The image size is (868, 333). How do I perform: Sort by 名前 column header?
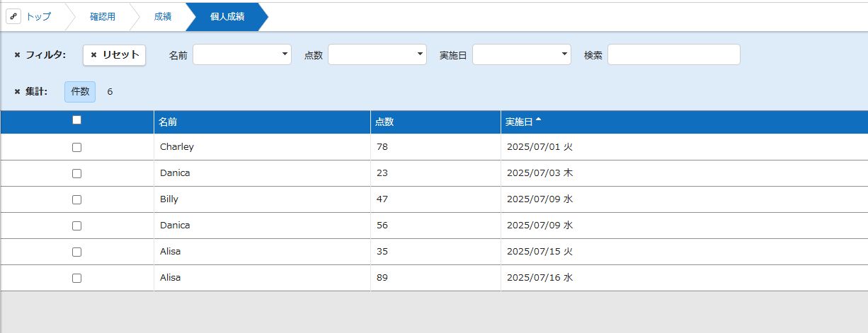point(262,122)
